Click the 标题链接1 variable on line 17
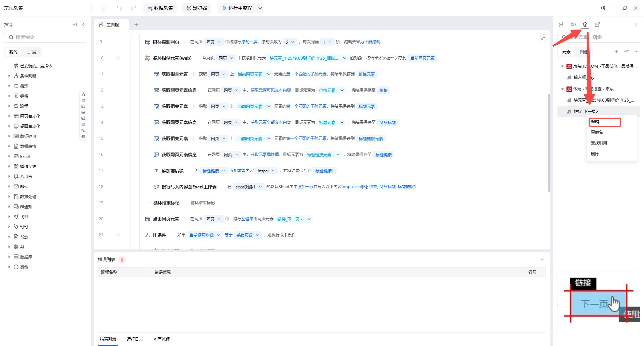Screen dimensions: 644x346 click(x=325, y=171)
